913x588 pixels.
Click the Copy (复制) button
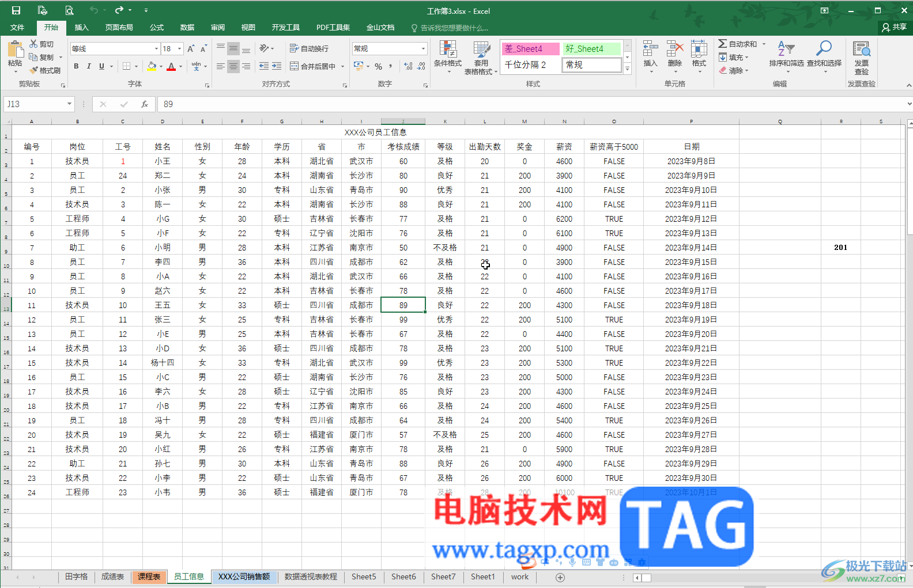pyautogui.click(x=41, y=57)
